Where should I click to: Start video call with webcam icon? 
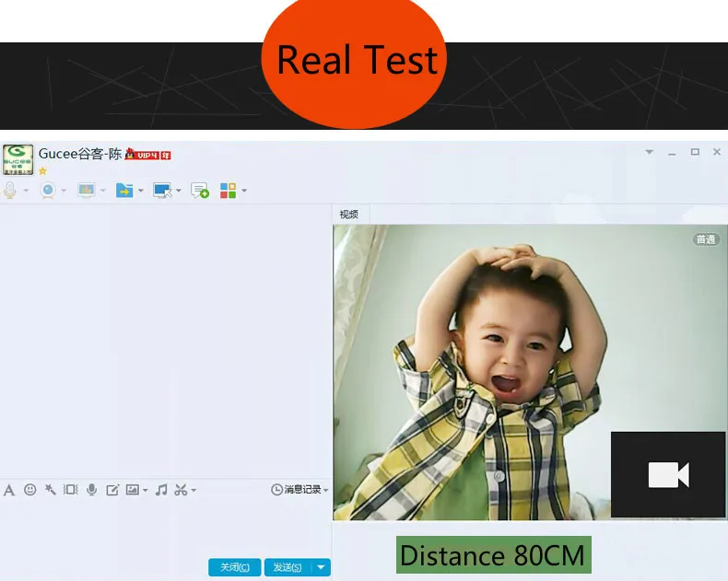tap(48, 191)
